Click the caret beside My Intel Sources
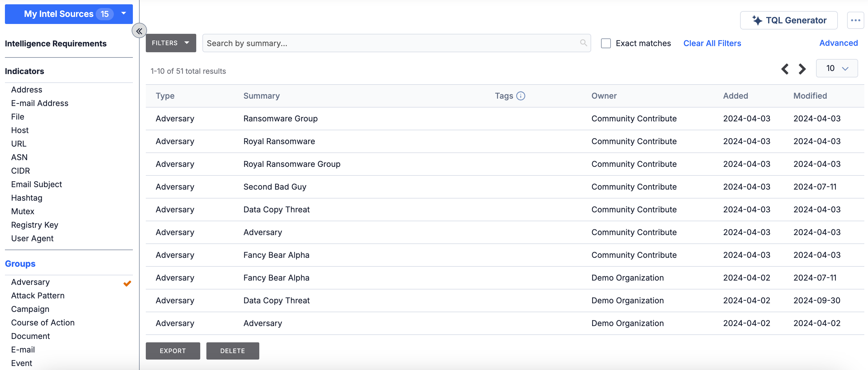 123,14
